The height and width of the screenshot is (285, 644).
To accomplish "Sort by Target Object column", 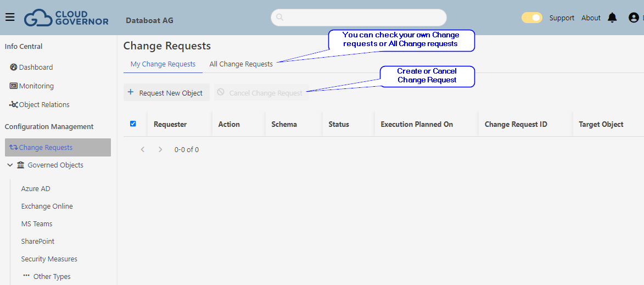I will 601,124.
